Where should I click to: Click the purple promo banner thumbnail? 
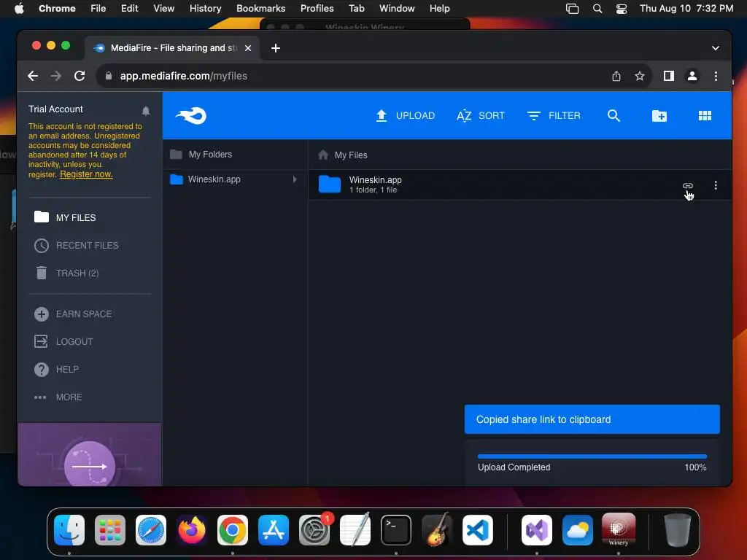[x=90, y=455]
